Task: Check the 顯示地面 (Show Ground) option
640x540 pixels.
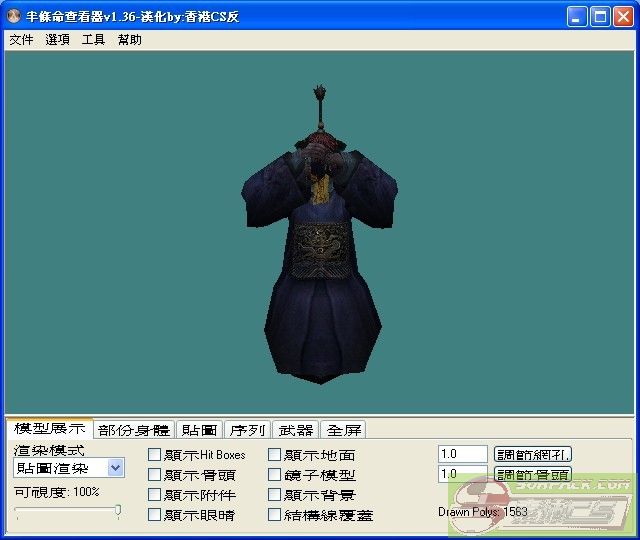Action: pyautogui.click(x=275, y=455)
